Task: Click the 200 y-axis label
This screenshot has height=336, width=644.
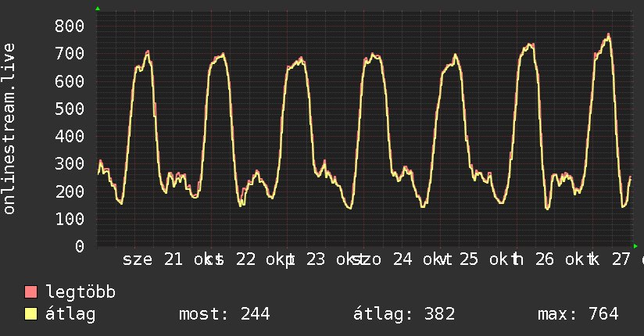Action: click(70, 191)
